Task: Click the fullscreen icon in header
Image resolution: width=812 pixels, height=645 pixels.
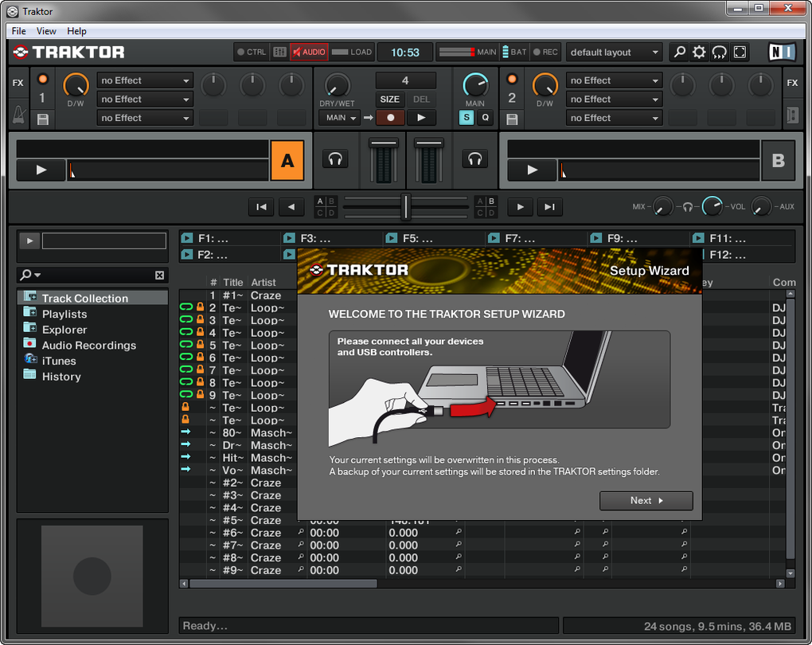Action: point(740,52)
